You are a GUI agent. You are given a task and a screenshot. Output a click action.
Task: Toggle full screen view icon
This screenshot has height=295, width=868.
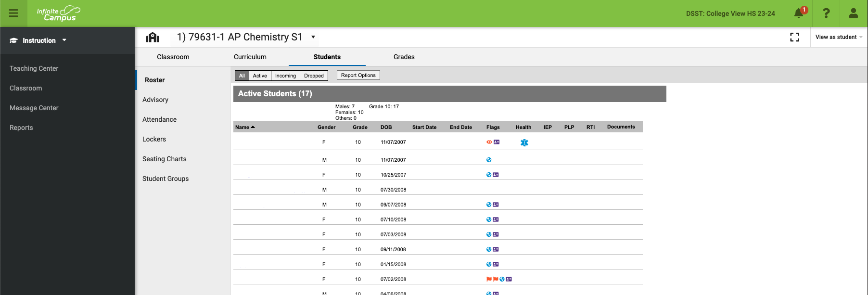795,37
